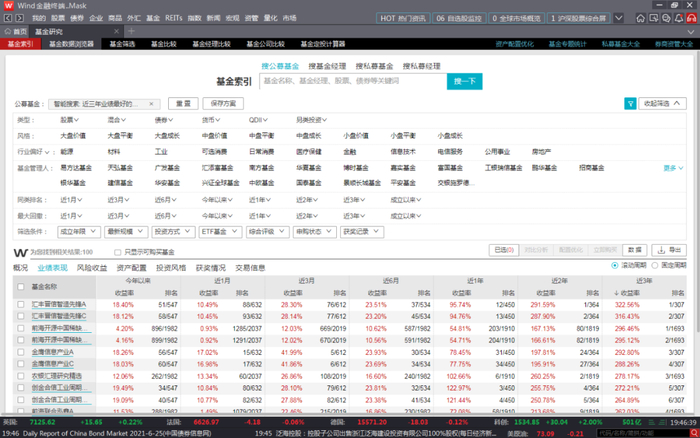This screenshot has width=700, height=438.
Task: Open the REITs menu
Action: click(174, 18)
